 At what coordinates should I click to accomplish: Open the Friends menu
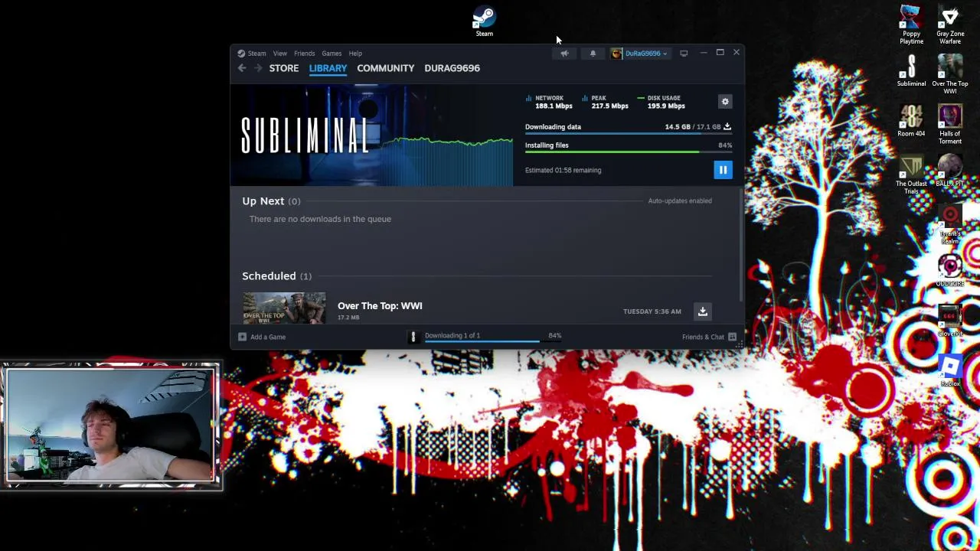pos(304,54)
